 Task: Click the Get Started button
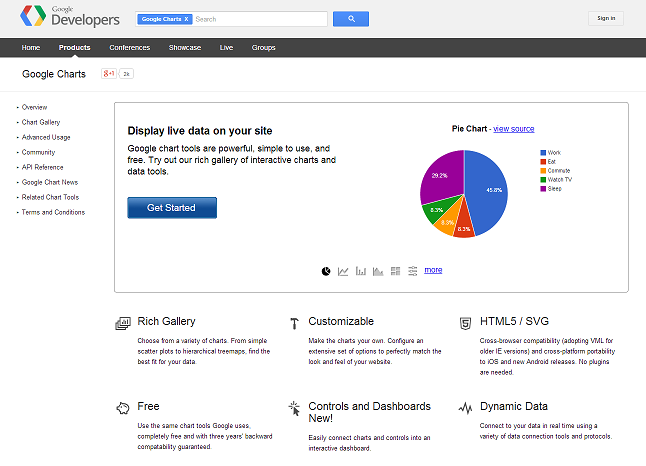[x=172, y=208]
